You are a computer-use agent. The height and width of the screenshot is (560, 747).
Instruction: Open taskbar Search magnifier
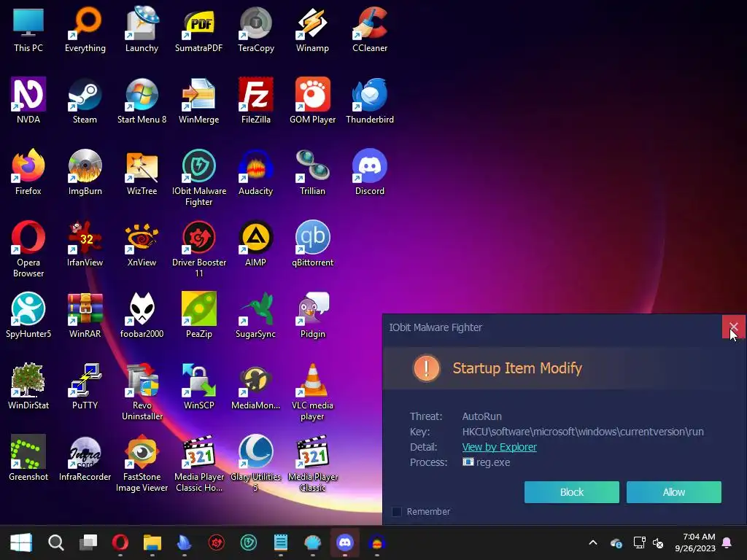55,542
